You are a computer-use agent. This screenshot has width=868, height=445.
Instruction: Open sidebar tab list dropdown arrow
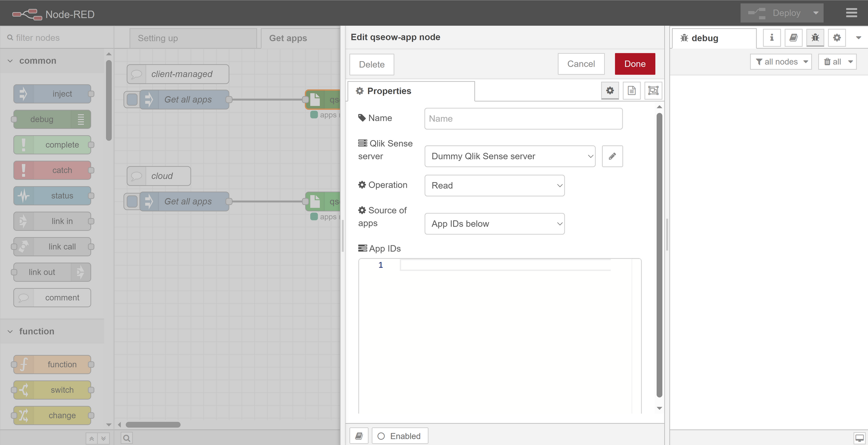pyautogui.click(x=858, y=38)
